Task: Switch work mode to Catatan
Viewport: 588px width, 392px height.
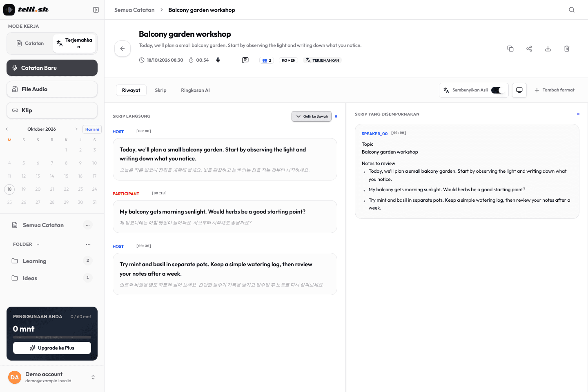Action: pyautogui.click(x=30, y=43)
